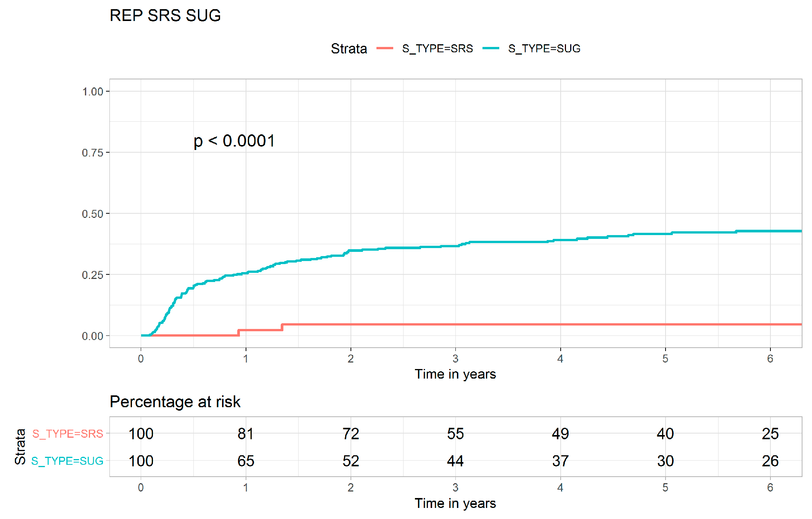
Task: Click the vertical 'Strata' risk table axis label
Action: (x=20, y=447)
